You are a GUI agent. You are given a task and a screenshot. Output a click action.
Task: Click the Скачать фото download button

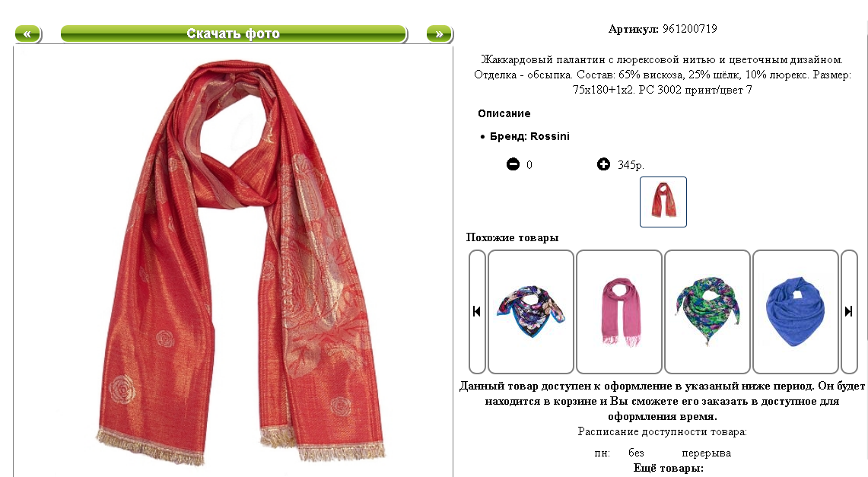pos(233,33)
